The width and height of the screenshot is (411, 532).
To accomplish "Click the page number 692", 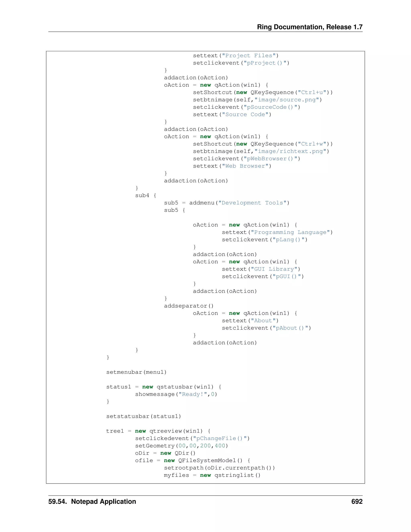I will 357,501.
